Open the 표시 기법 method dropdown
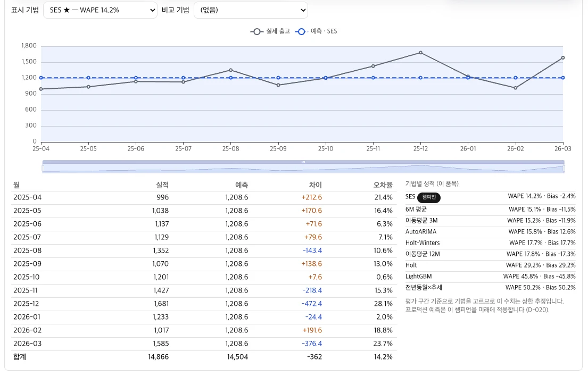The height and width of the screenshot is (376, 588). (x=100, y=10)
